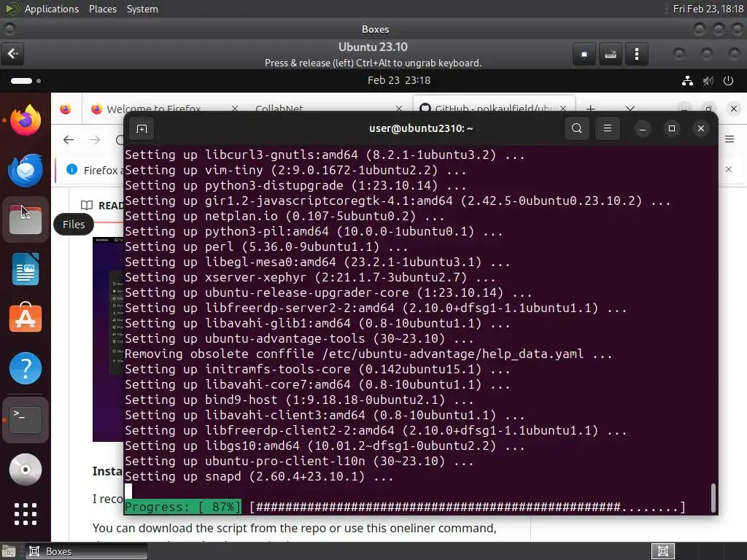Open the disc media icon in dock

[26, 470]
